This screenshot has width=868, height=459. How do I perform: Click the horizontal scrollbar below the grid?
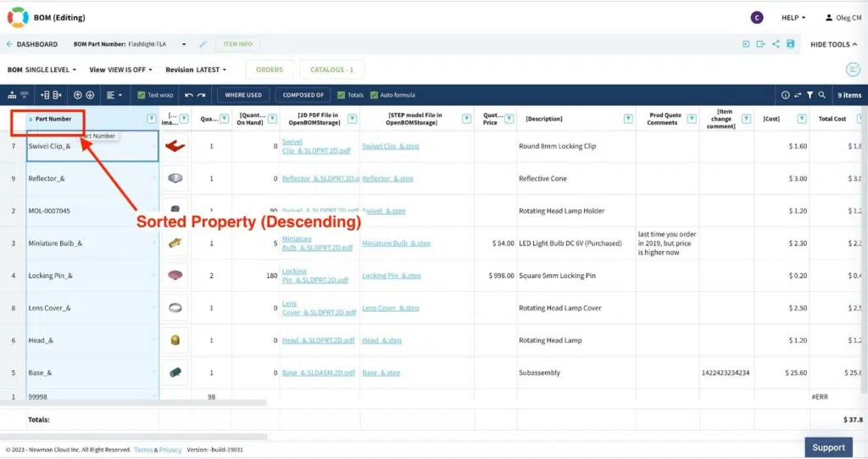pos(133,438)
